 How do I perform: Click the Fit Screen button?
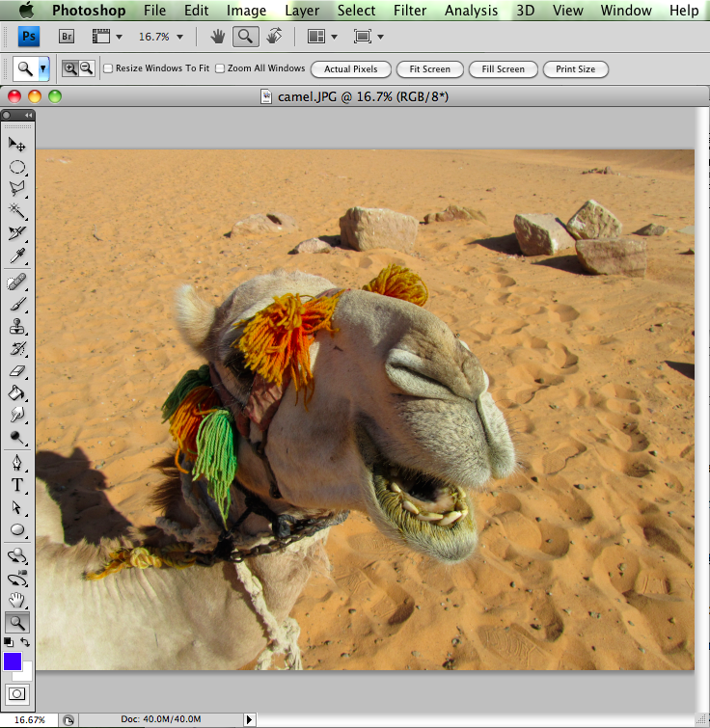coord(430,69)
